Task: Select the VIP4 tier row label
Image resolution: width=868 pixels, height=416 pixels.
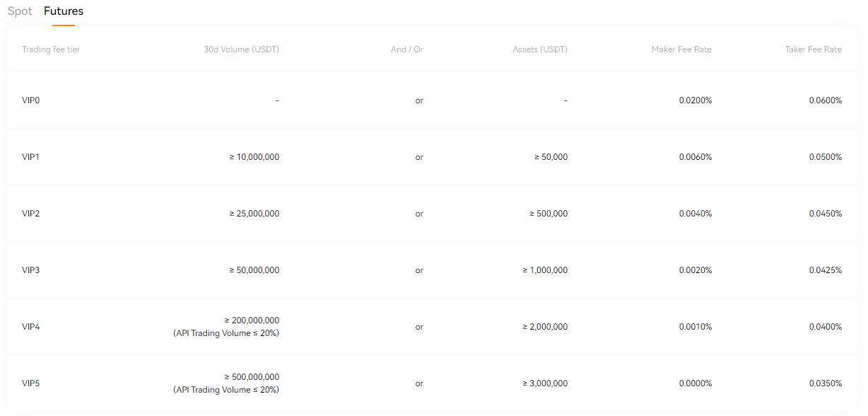Action: pos(31,327)
